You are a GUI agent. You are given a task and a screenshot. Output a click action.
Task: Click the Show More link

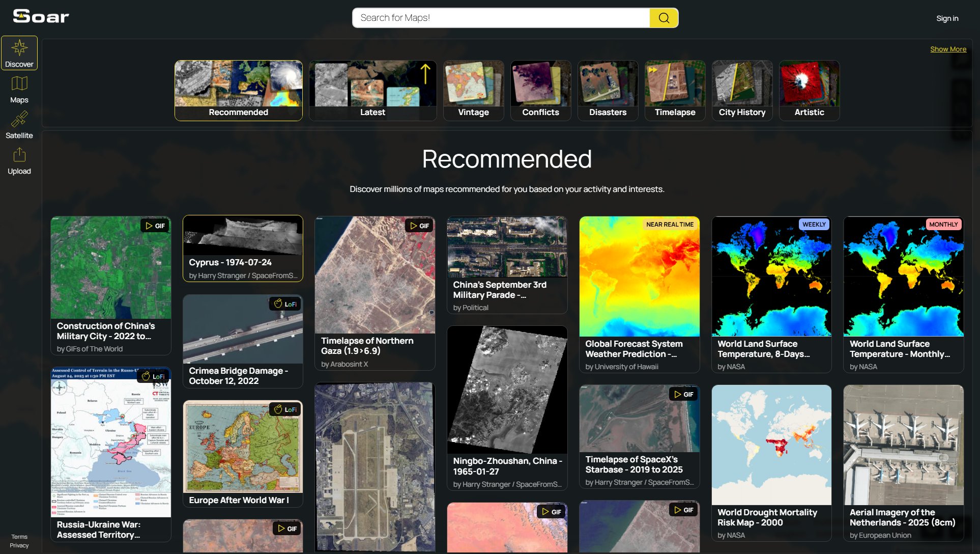[948, 49]
